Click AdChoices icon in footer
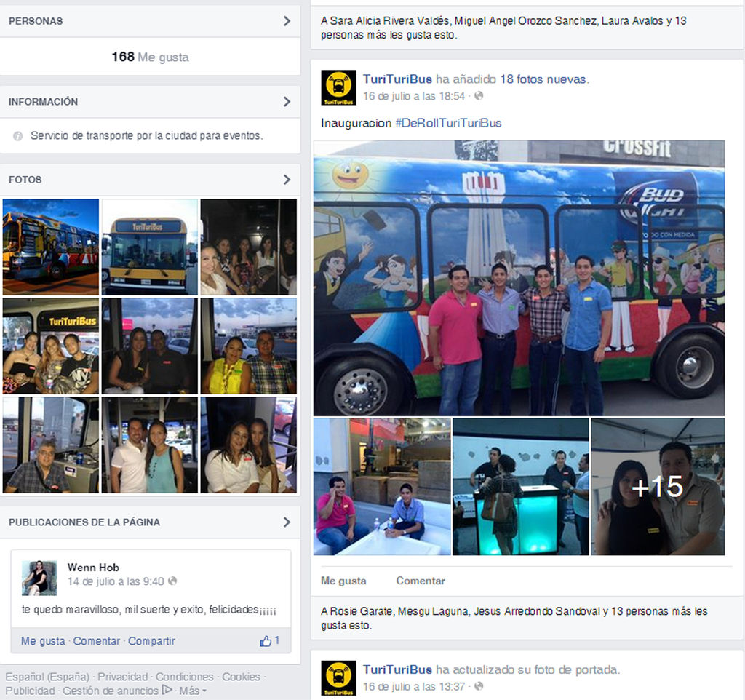This screenshot has height=700, width=745. click(167, 691)
